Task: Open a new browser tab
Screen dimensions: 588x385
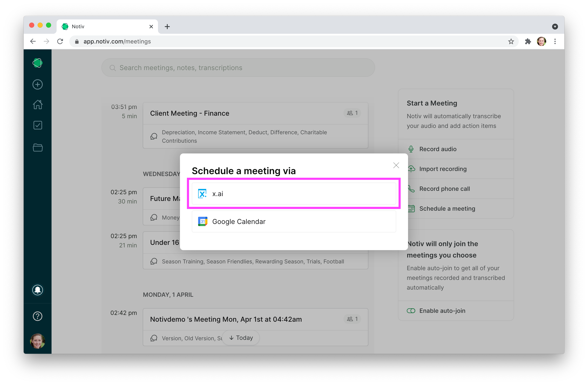Action: tap(167, 27)
